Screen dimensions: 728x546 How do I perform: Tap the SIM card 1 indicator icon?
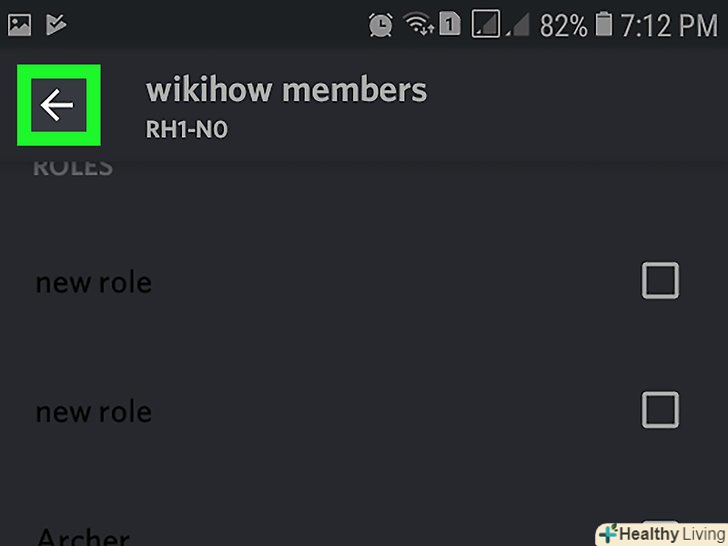[449, 24]
